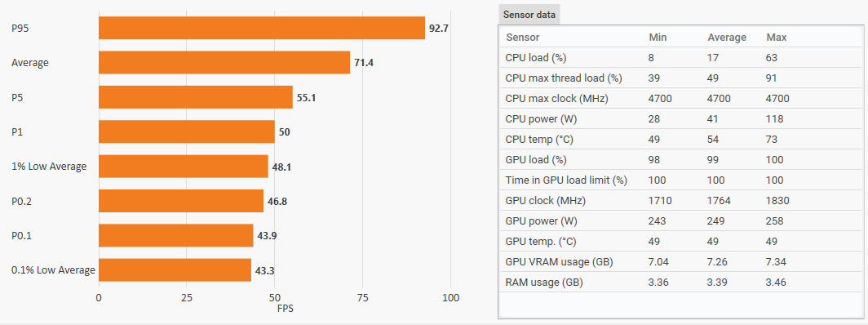Screen dimensions: 868x325
Task: Select the CPU load (%) row
Action: 680,58
